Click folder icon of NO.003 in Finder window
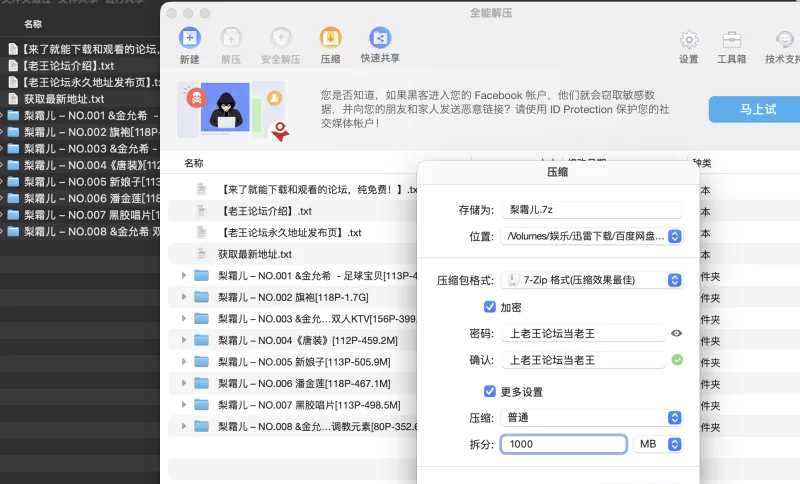This screenshot has width=800, height=484. 14,149
